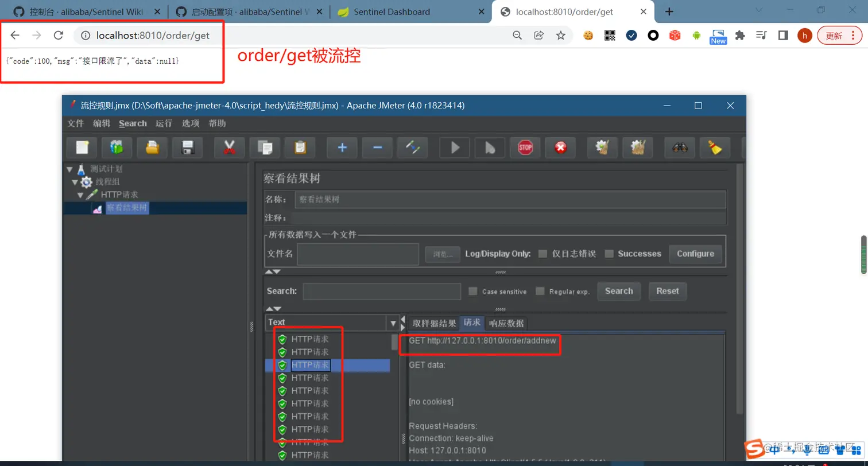Click the New test plan toolbar icon
This screenshot has width=868, height=466.
tap(82, 147)
